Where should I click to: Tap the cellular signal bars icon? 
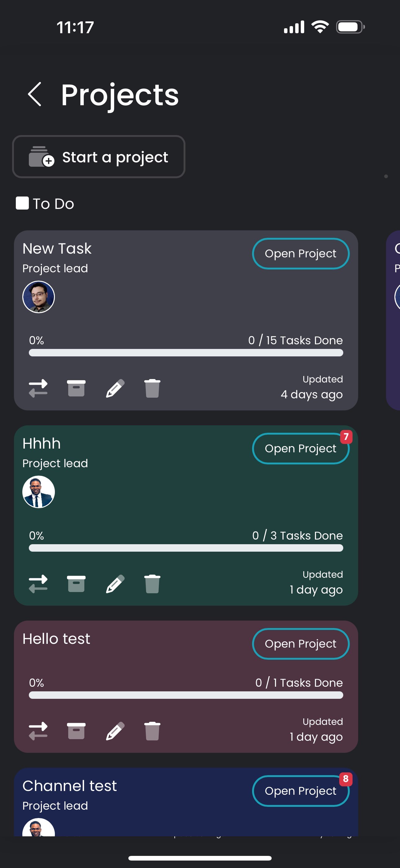294,27
